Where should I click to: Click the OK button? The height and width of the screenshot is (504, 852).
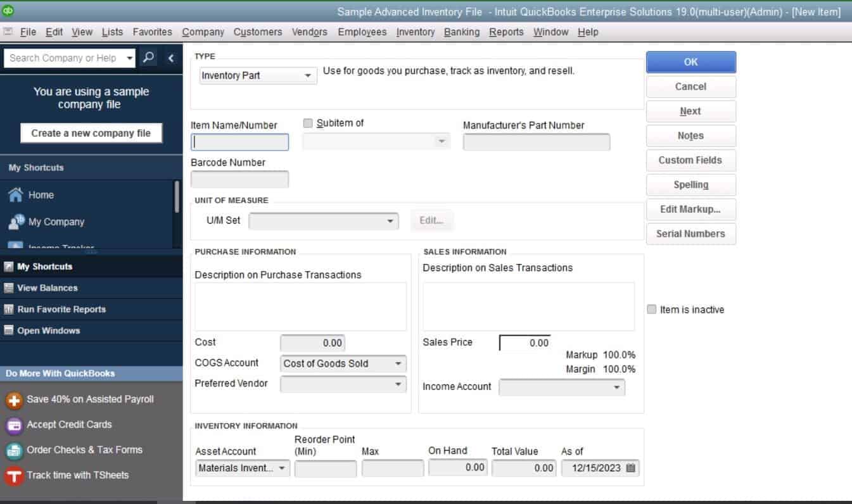point(691,62)
